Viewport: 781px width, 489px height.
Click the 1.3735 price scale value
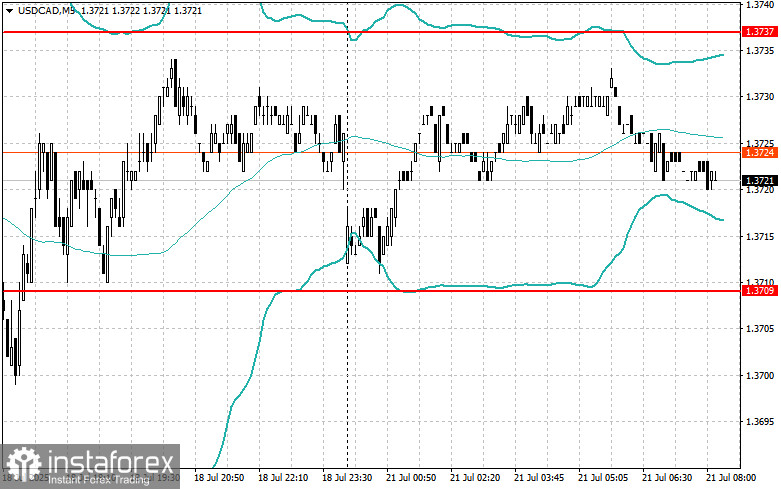pyautogui.click(x=759, y=51)
